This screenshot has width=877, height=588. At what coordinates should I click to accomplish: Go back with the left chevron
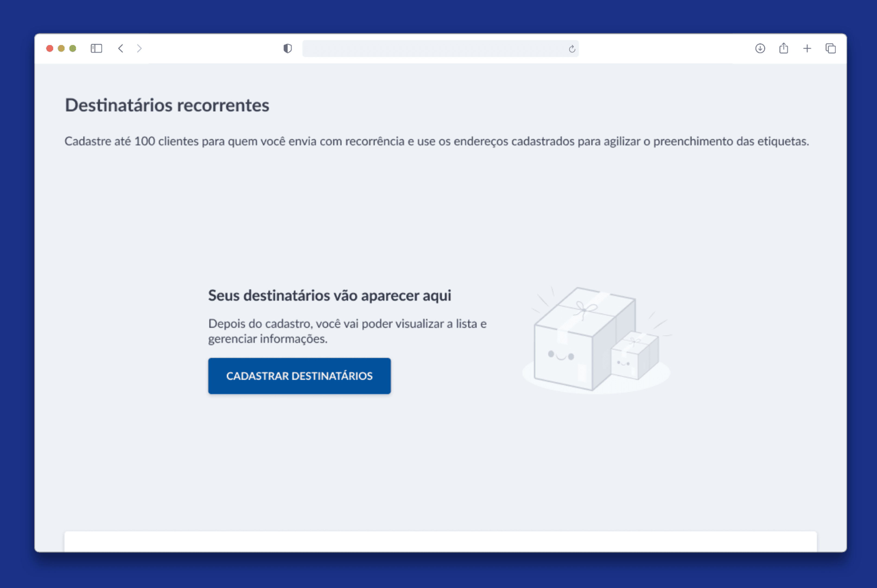[120, 48]
